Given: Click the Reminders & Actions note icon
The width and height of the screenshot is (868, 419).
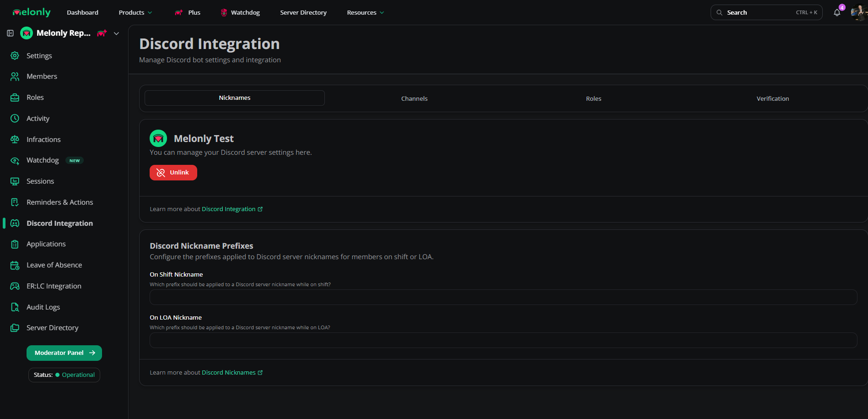Looking at the screenshot, I should [x=15, y=202].
